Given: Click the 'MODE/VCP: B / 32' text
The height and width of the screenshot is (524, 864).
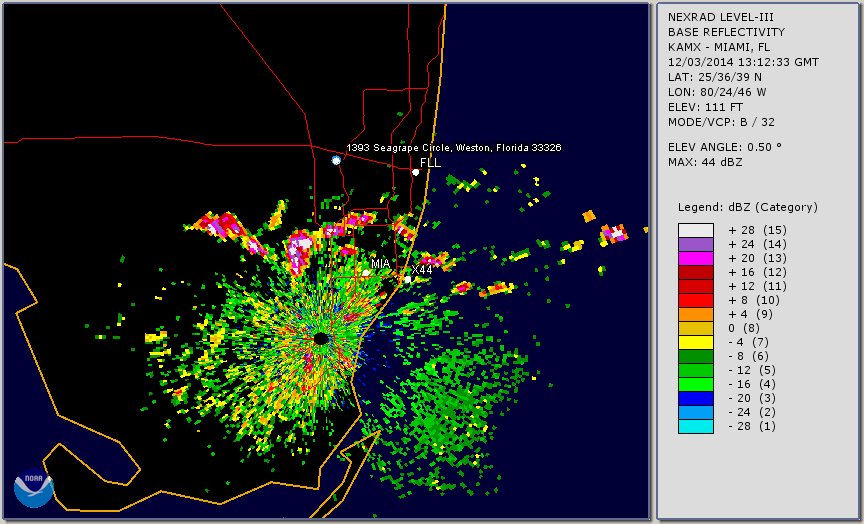Looking at the screenshot, I should [x=721, y=122].
